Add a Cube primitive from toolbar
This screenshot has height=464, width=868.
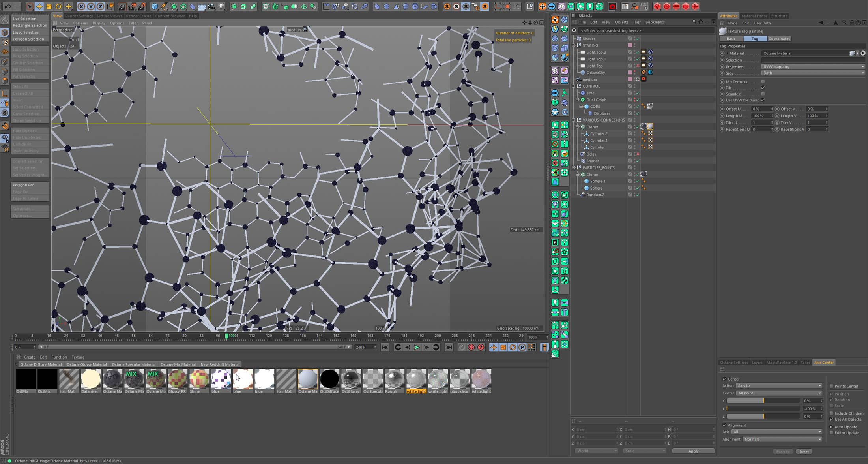pyautogui.click(x=154, y=6)
